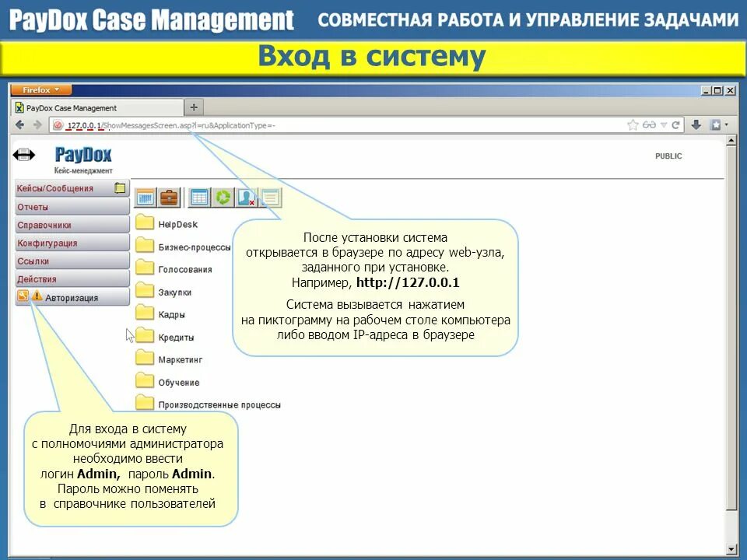This screenshot has width=747, height=560.
Task: Open the Закупки folder
Action: [163, 292]
